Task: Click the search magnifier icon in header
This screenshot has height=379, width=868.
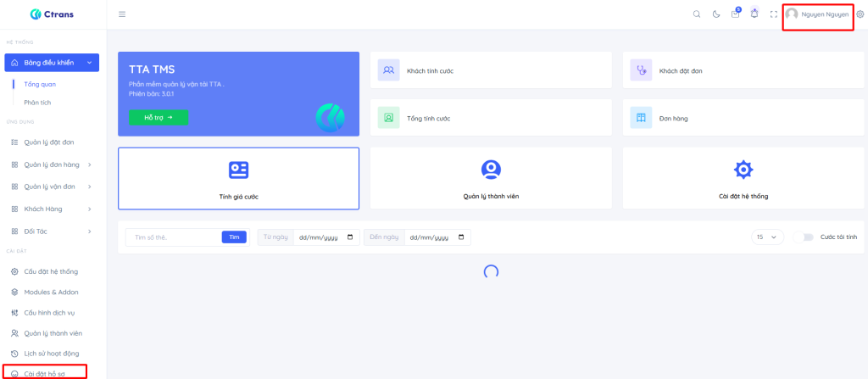Action: 697,14
